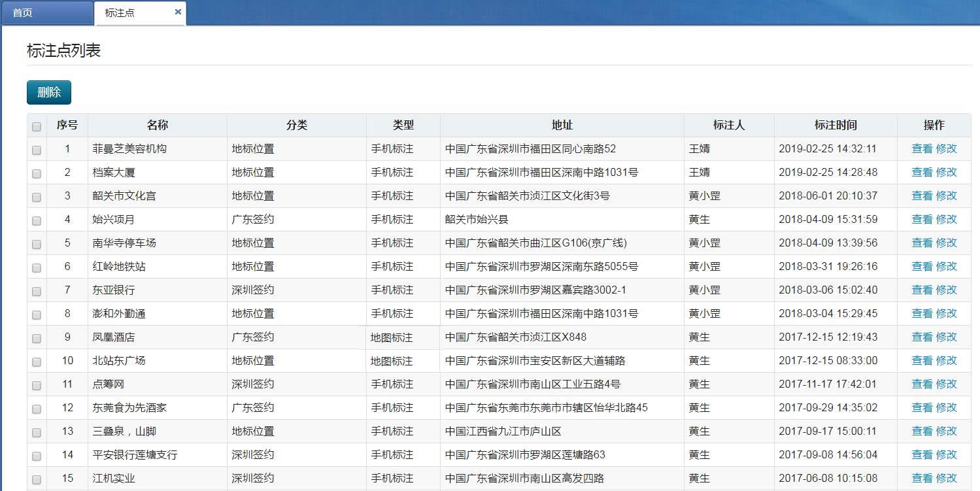Image resolution: width=980 pixels, height=491 pixels.
Task: Check the box for row 三叠泉，山脚
Action: (37, 432)
